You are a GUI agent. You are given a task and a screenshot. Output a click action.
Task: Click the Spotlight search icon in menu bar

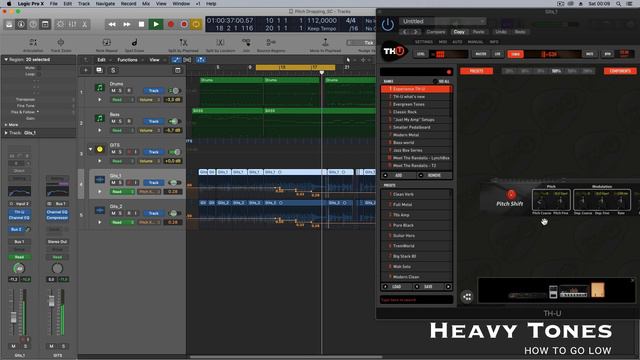click(x=619, y=4)
